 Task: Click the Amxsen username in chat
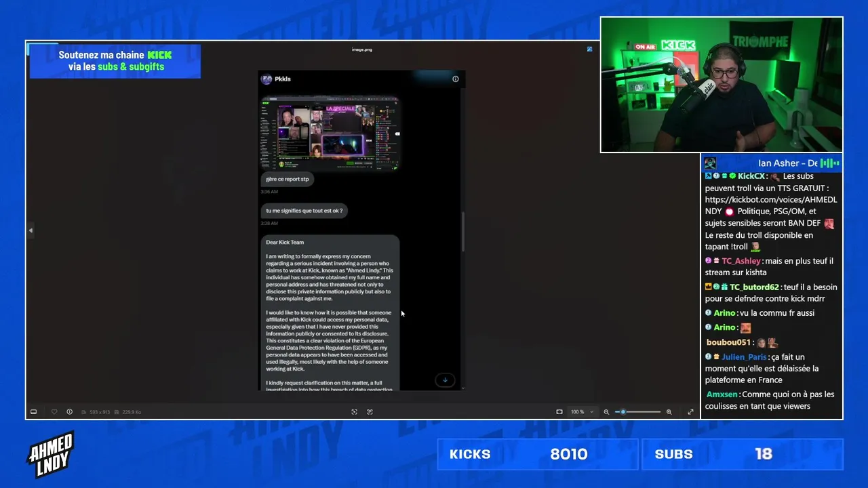pyautogui.click(x=722, y=394)
